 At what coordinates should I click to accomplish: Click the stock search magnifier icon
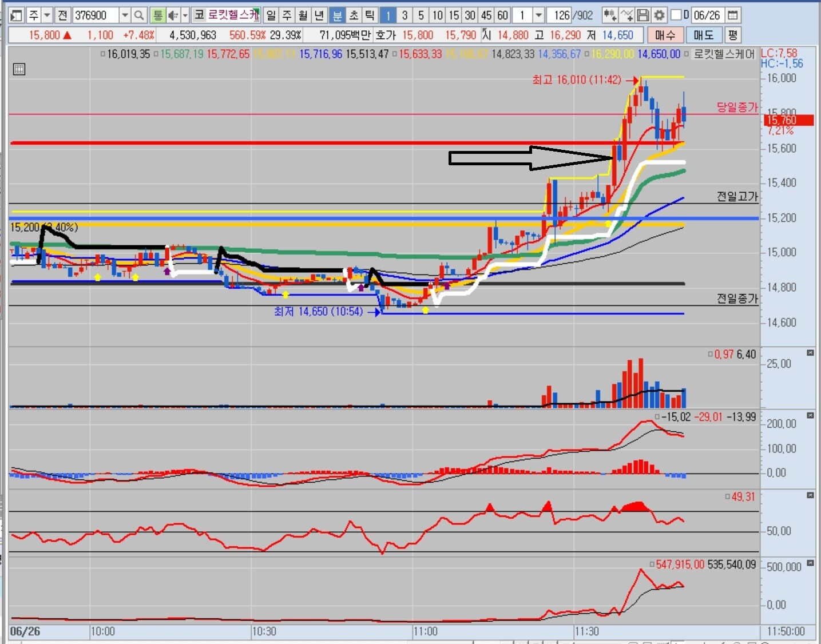click(139, 15)
